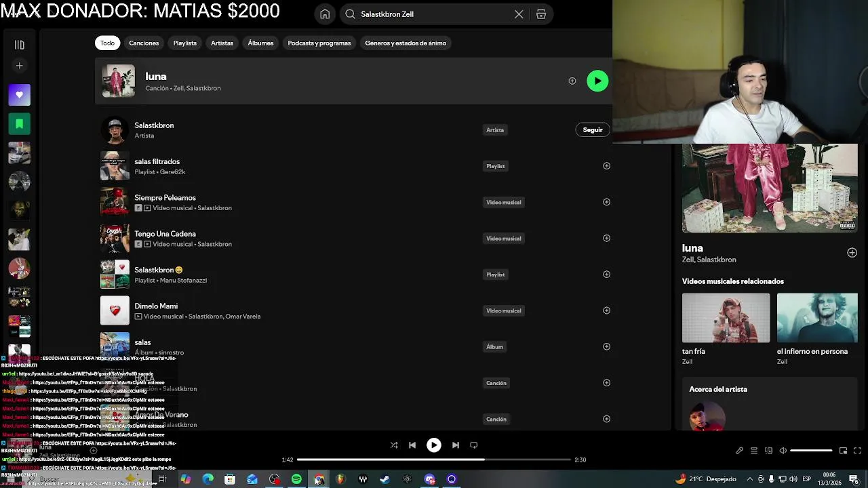Select the Todo filter tab
Screen dimensions: 868x488
[108, 43]
